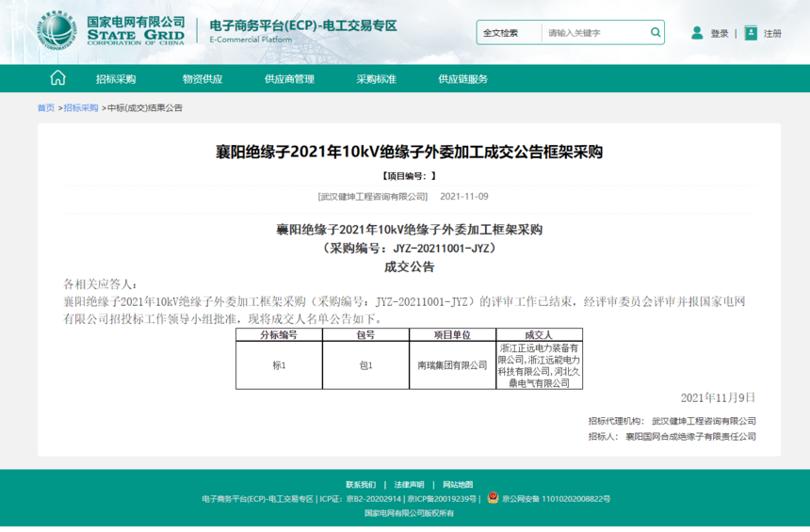
Task: Click 京ICP备20019239号 footer link
Action: coord(442,499)
